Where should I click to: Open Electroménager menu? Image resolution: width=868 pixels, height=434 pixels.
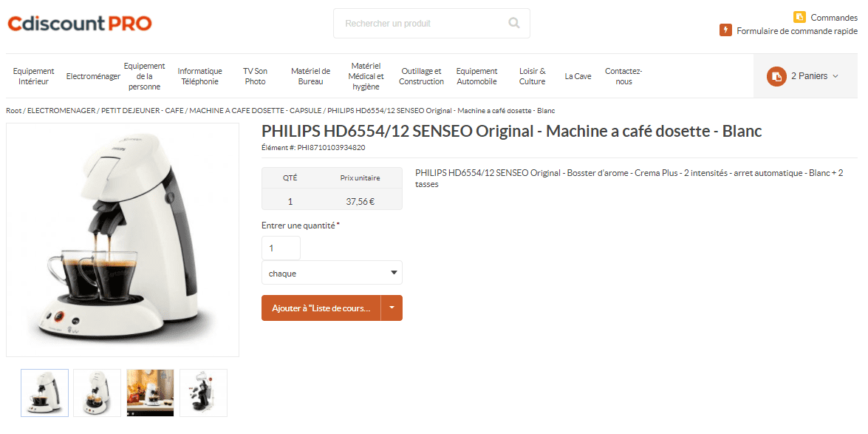tap(93, 76)
